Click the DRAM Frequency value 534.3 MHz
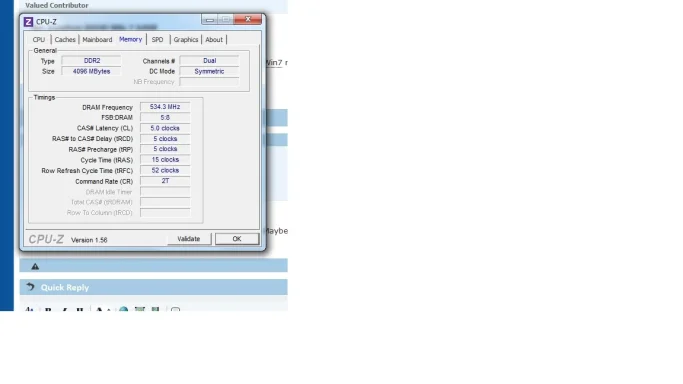Screen dimensions: 683x384 pos(165,107)
